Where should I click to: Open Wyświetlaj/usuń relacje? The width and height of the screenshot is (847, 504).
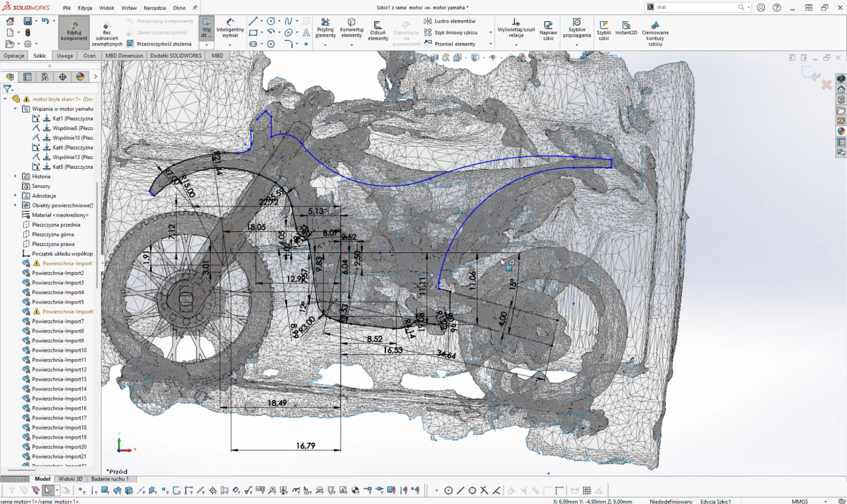point(516,29)
